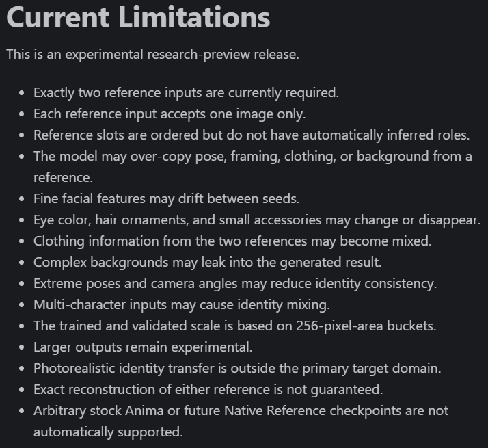Select the 'Each reference input accepts one image' line
Image resolution: width=488 pixels, height=448 pixels.
[x=170, y=114]
